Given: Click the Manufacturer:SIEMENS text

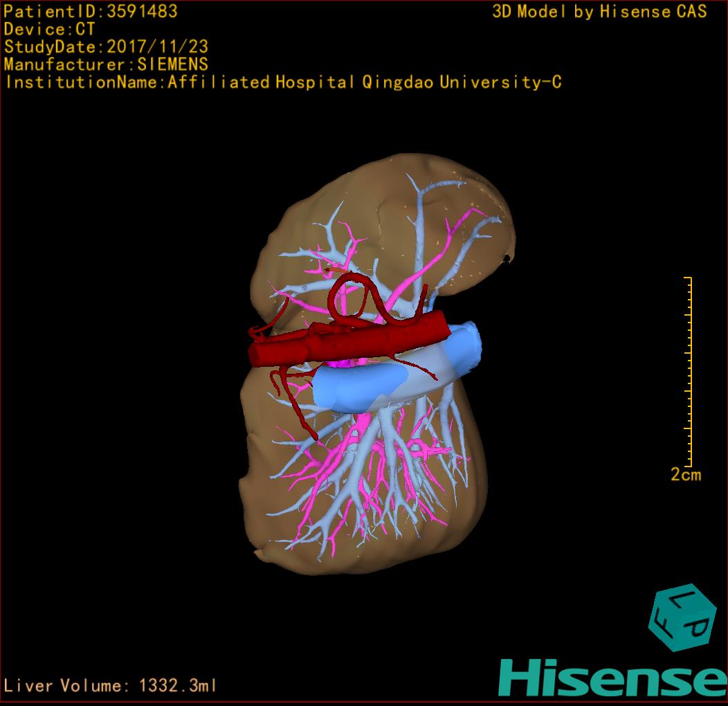Looking at the screenshot, I should click(107, 64).
